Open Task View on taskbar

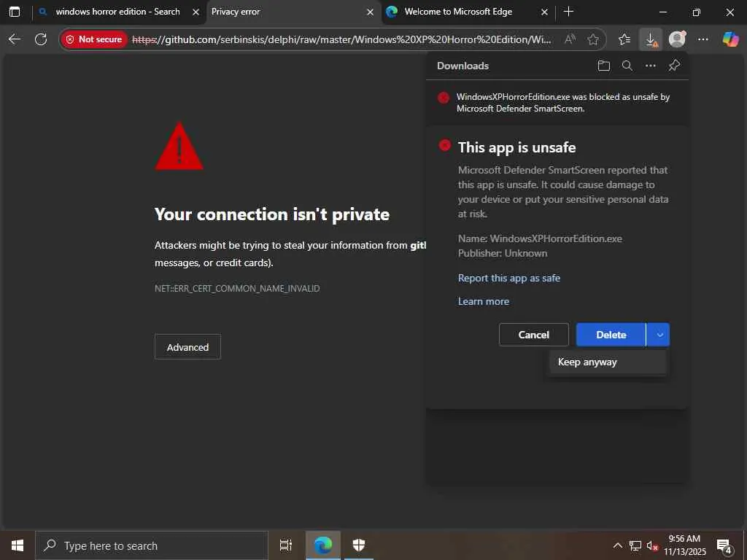286,545
